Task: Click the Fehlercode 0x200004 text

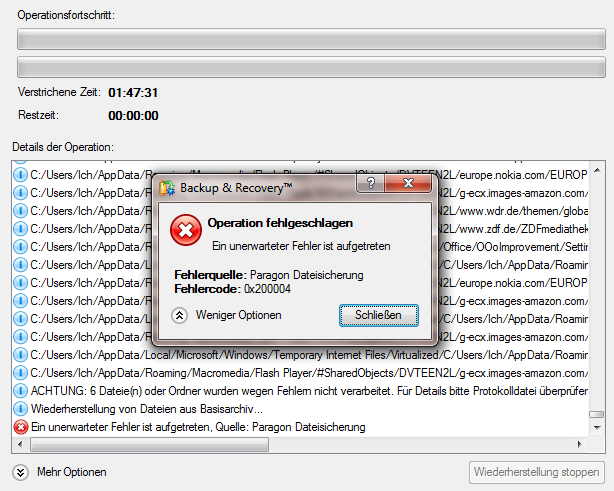Action: point(233,289)
